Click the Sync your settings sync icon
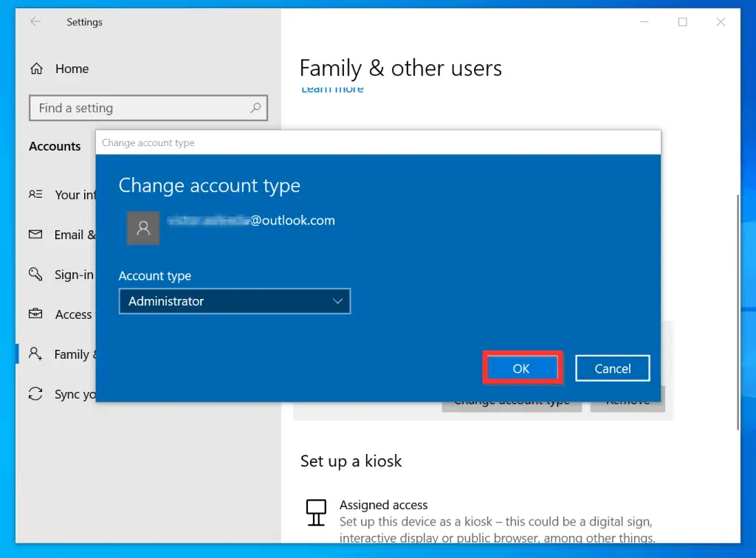756x558 pixels. pyautogui.click(x=36, y=393)
